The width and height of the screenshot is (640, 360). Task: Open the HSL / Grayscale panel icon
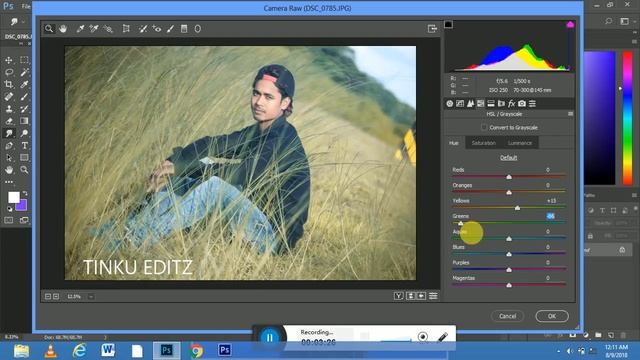click(480, 104)
